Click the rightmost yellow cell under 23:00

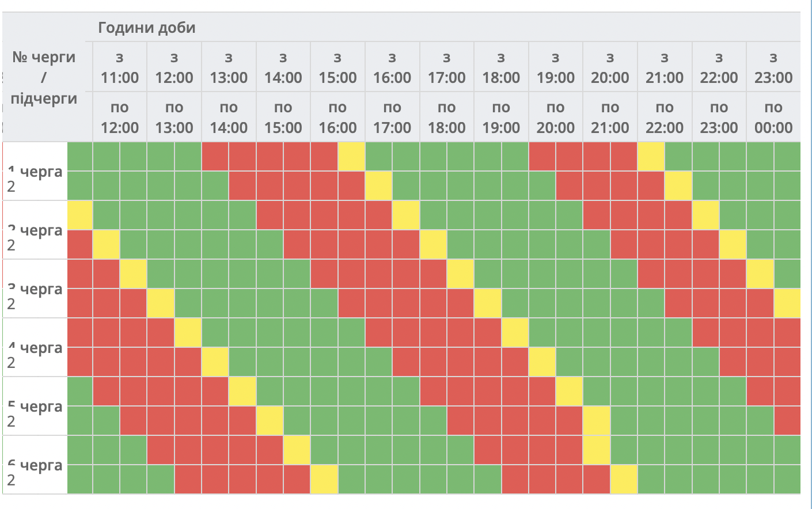point(787,303)
